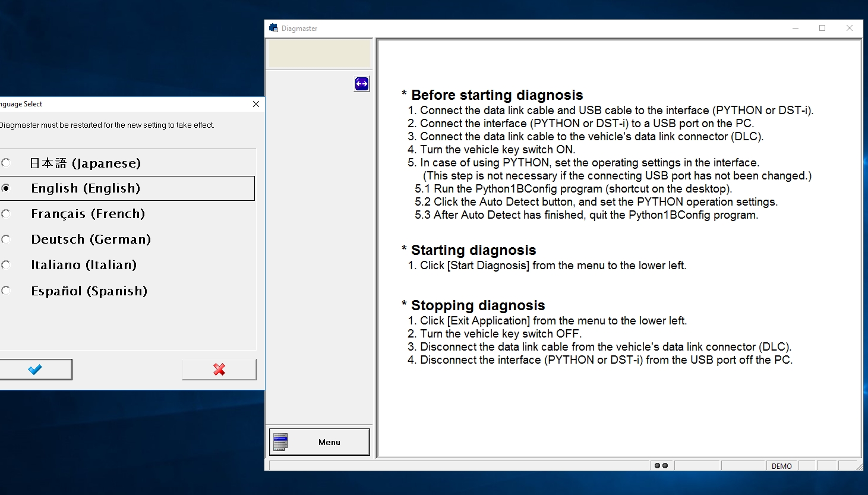Select Español (Spanish) radio button
The height and width of the screenshot is (495, 868).
6,291
